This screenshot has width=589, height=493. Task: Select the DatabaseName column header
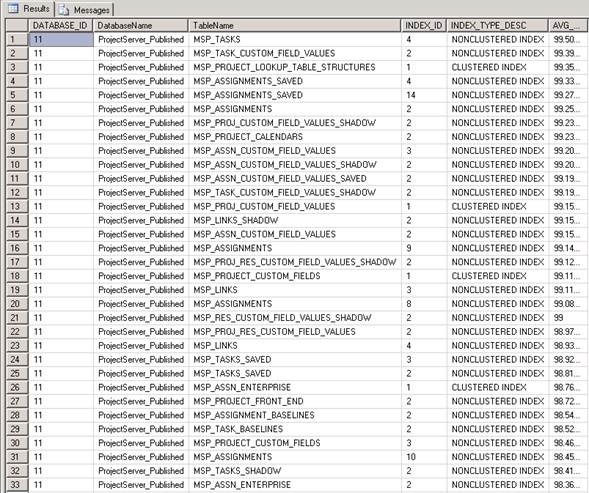140,26
